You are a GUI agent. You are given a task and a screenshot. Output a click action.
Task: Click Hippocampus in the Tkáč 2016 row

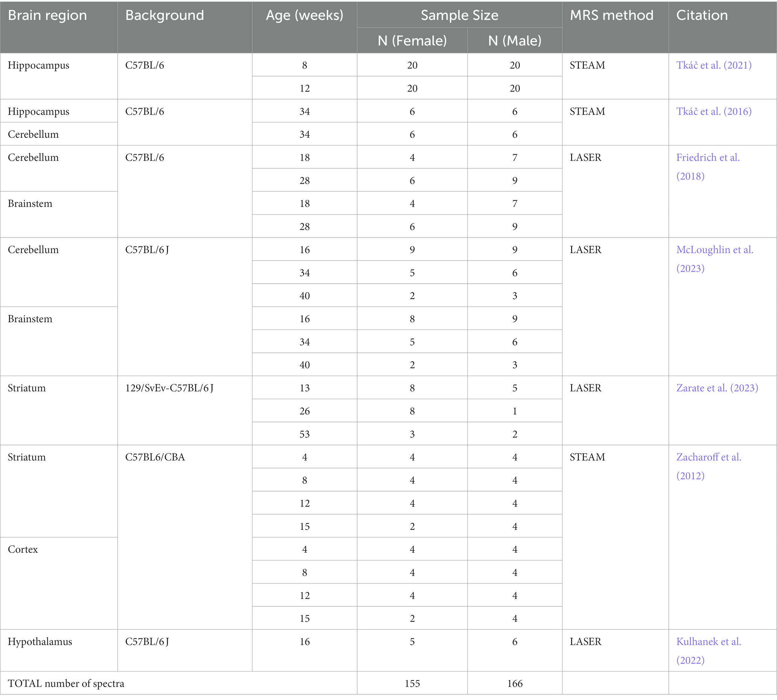[38, 112]
